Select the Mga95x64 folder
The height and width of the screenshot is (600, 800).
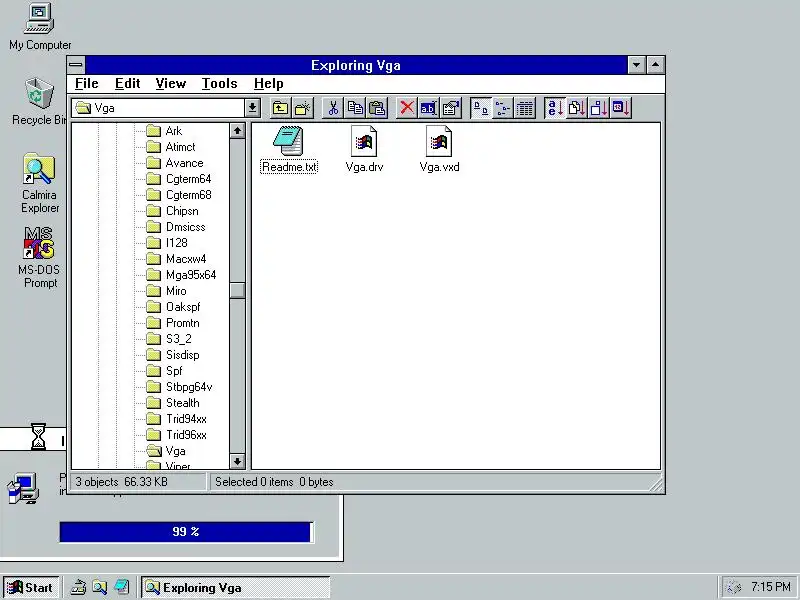tap(182, 275)
